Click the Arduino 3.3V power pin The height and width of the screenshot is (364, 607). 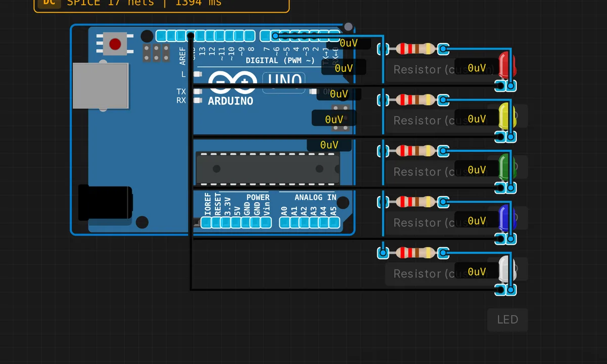[227, 222]
